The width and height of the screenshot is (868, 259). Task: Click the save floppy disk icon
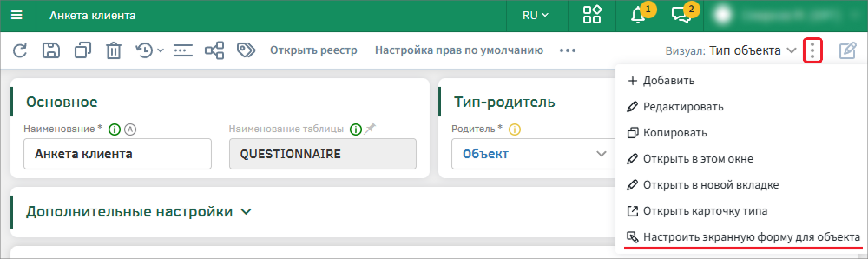(51, 51)
